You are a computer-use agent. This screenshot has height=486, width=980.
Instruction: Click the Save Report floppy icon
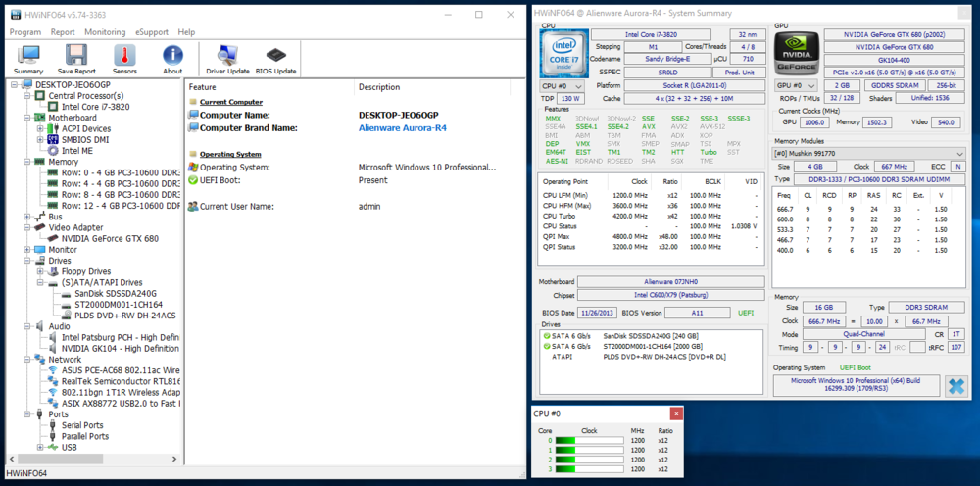point(76,59)
